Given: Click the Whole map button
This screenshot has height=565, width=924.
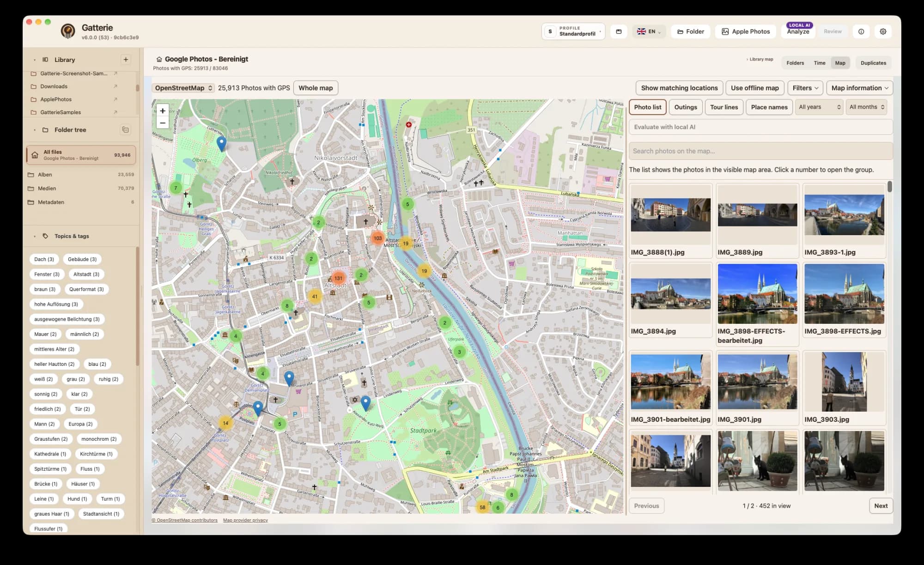Looking at the screenshot, I should click(316, 88).
